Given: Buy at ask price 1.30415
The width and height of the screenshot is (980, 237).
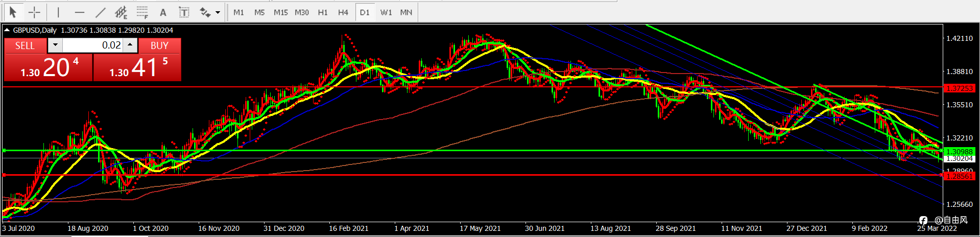Looking at the screenshot, I should [137, 67].
